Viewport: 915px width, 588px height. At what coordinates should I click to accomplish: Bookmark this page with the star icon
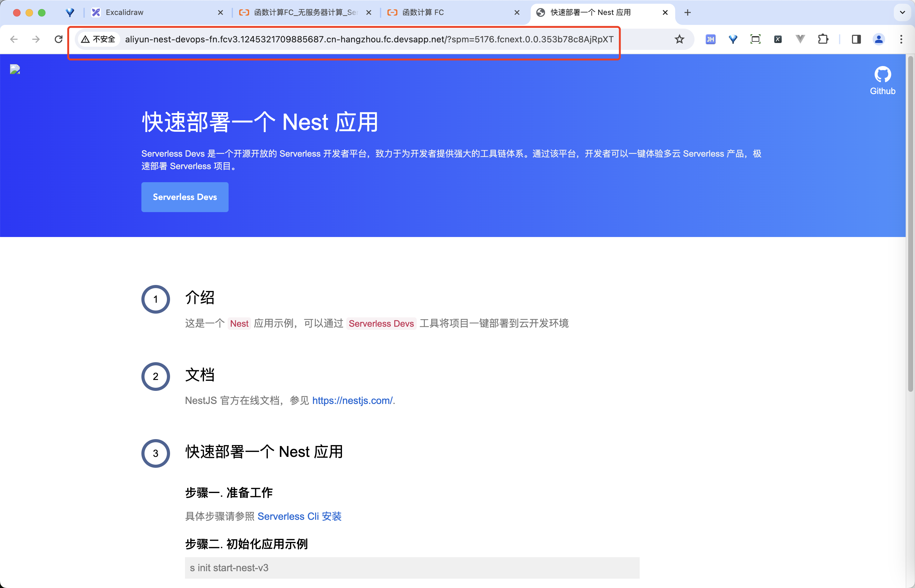(679, 39)
